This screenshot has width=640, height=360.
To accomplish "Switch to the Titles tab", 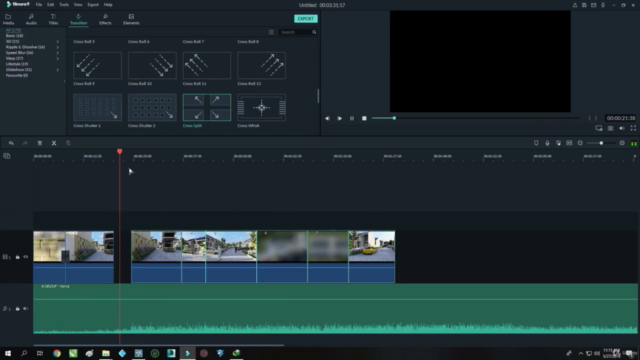I will tap(53, 19).
